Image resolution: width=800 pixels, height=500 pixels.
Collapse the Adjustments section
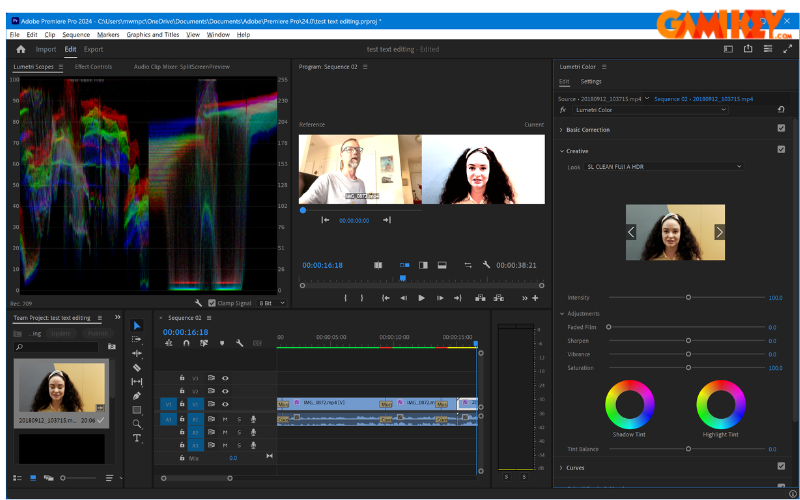click(x=562, y=314)
